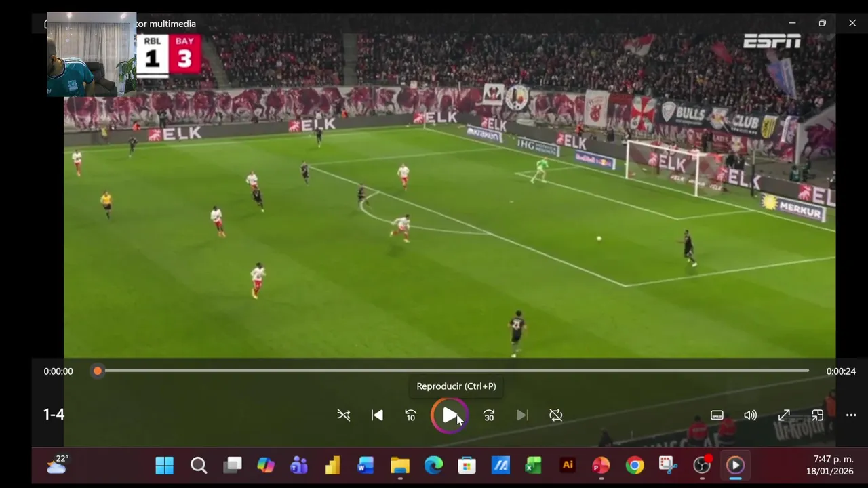Open the clock and date 7:47 p. m.

pyautogui.click(x=830, y=465)
